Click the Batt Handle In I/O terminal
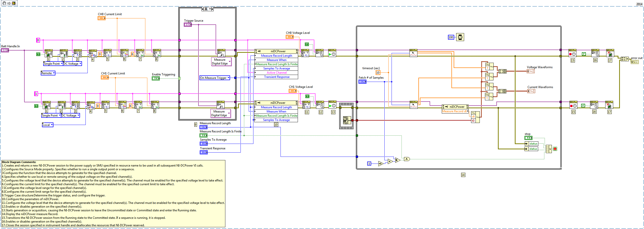This screenshot has width=644, height=229. pyautogui.click(x=5, y=50)
